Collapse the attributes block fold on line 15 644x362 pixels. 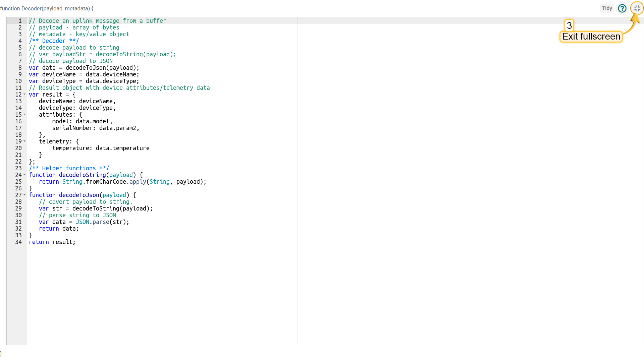pyautogui.click(x=24, y=115)
